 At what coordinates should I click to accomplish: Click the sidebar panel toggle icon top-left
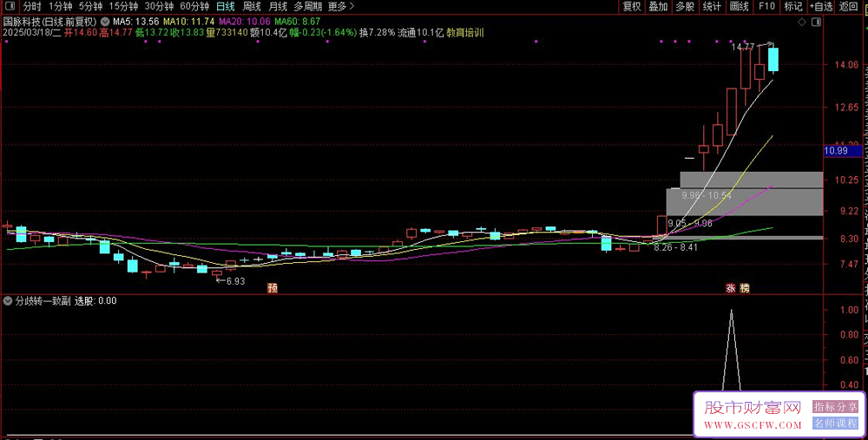10,7
